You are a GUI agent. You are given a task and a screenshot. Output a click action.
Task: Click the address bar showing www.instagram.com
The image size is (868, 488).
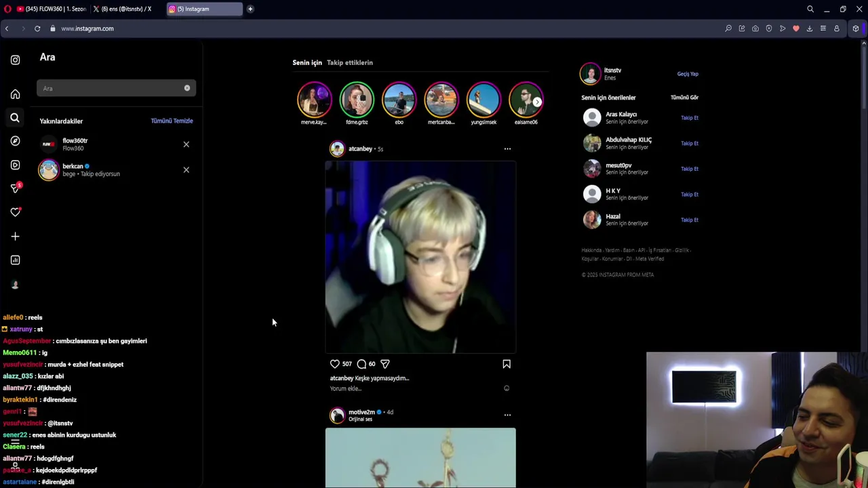point(87,28)
